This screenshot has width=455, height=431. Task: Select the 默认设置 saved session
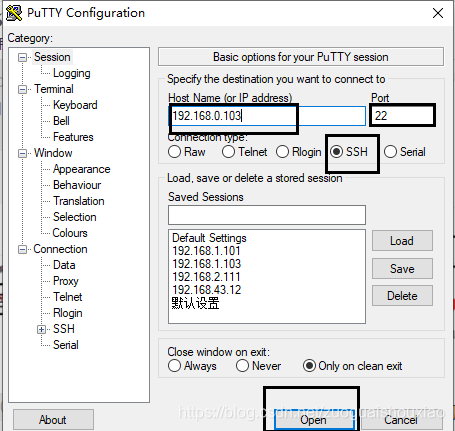(x=195, y=303)
